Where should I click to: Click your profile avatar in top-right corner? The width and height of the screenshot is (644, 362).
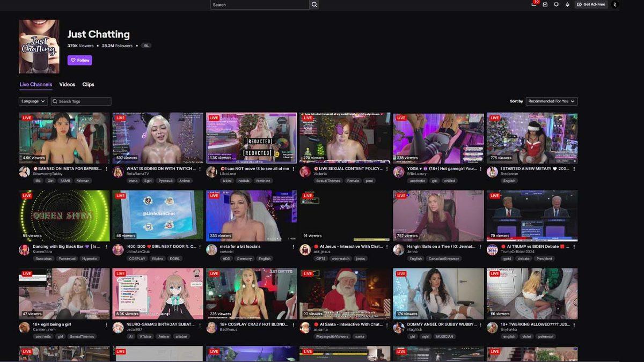pyautogui.click(x=615, y=5)
